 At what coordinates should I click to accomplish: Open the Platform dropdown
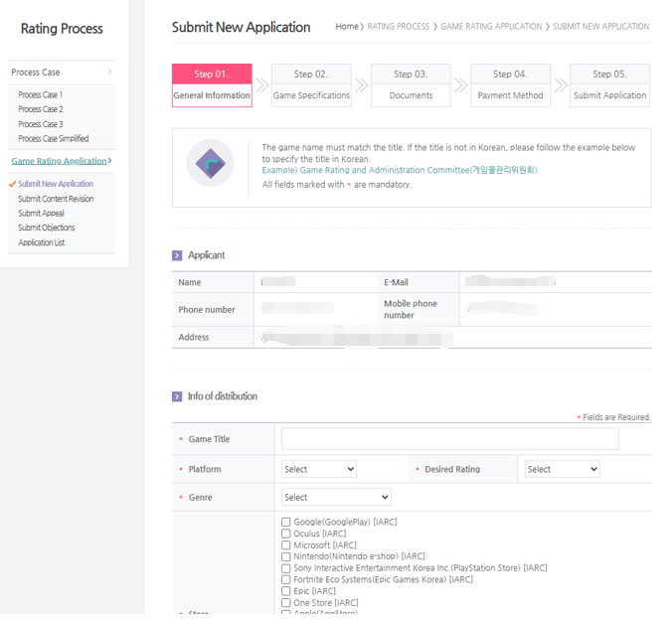click(x=319, y=469)
